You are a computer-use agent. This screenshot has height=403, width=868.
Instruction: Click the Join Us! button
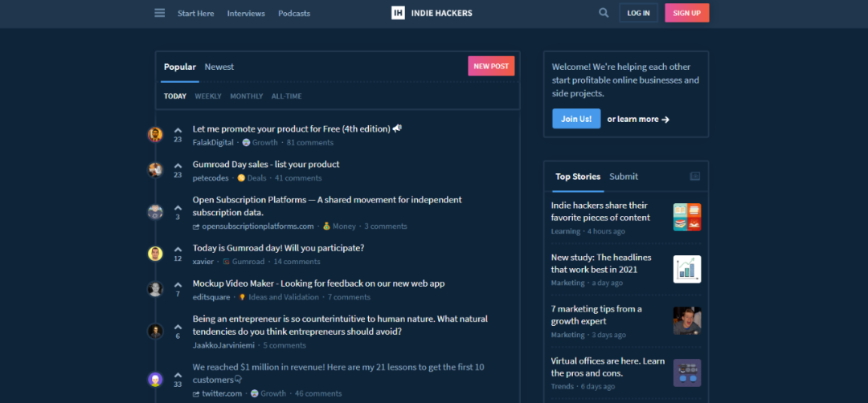click(576, 119)
